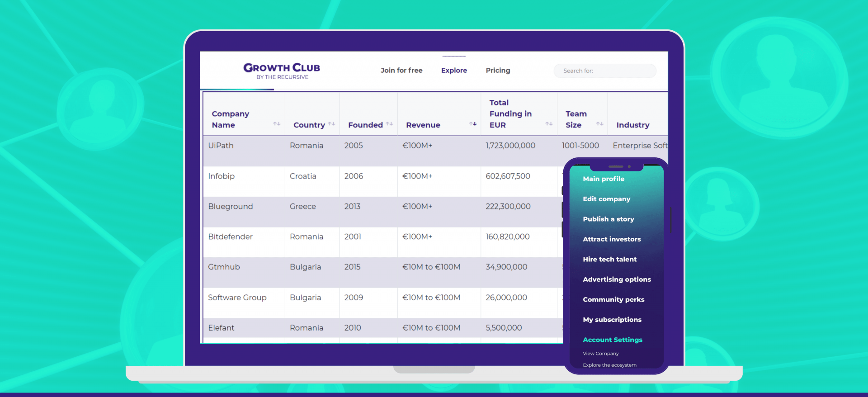
Task: Open Advertising options
Action: point(617,279)
